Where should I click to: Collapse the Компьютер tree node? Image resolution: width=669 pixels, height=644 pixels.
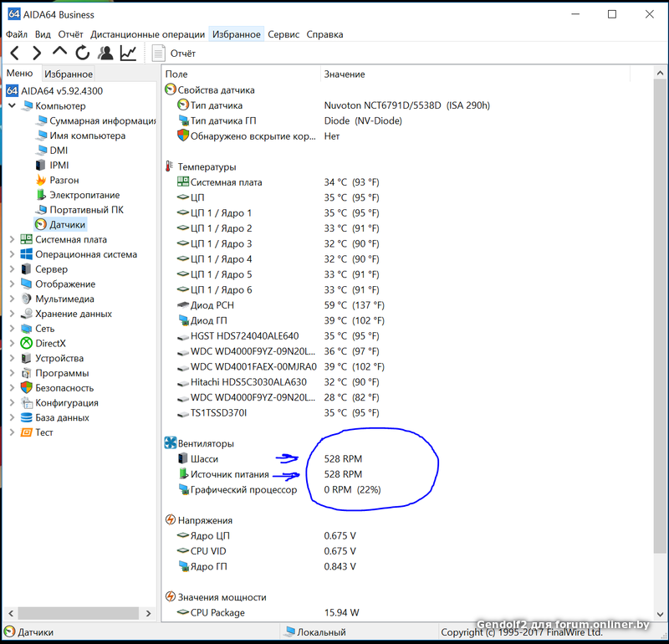click(12, 106)
